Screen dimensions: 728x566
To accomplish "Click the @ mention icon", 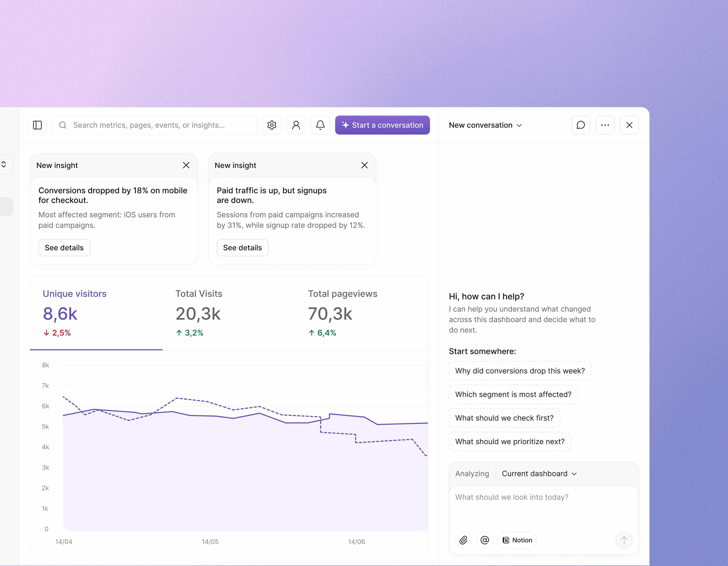I will [x=485, y=540].
